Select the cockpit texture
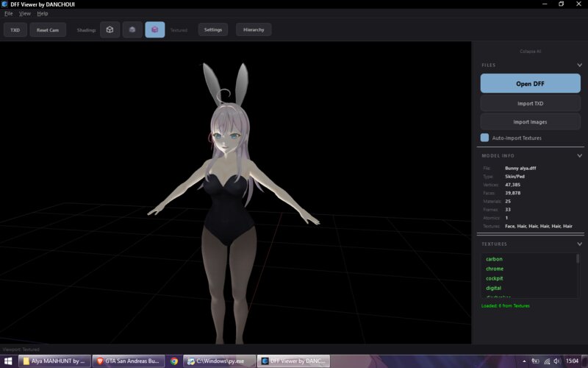588x368 pixels. point(494,279)
